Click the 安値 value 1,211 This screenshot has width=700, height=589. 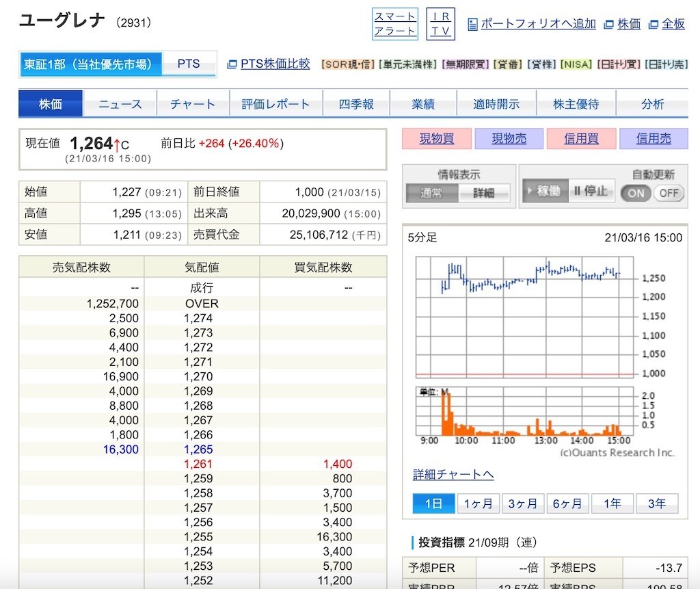(x=126, y=235)
